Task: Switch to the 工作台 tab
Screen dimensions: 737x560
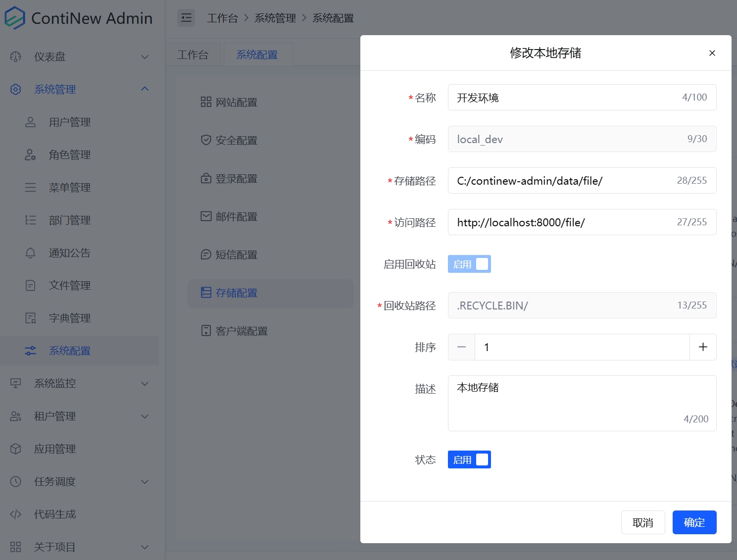Action: tap(193, 55)
